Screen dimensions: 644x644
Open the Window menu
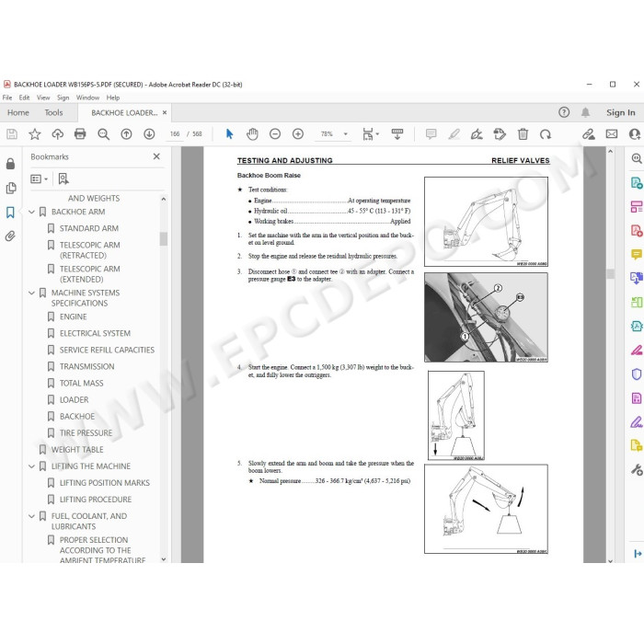point(87,98)
